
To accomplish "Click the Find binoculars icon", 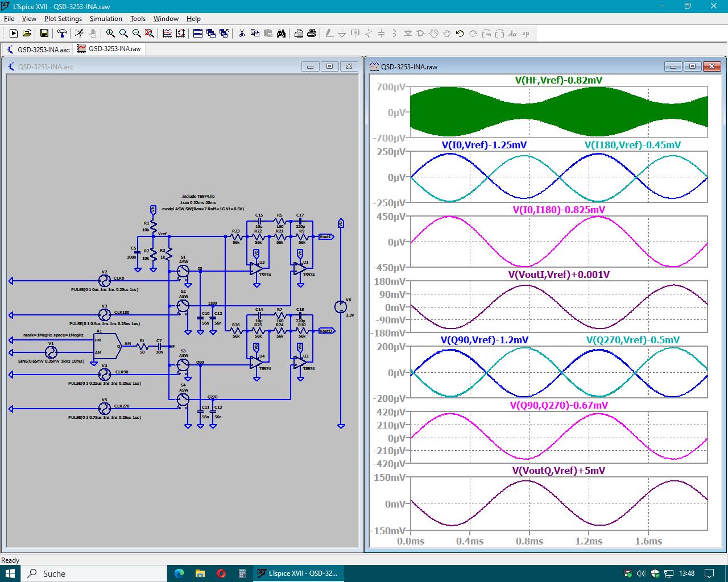I will pos(281,34).
